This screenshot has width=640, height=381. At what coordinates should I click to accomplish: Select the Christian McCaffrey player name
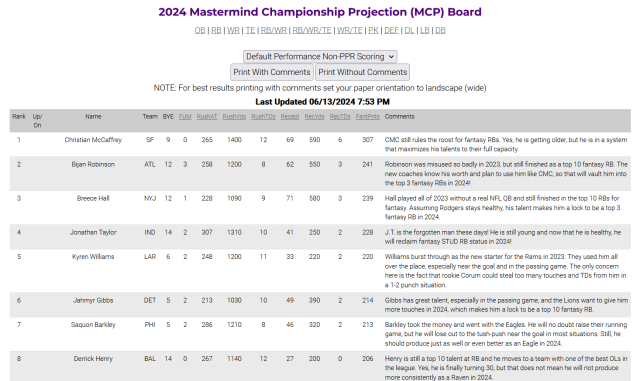click(93, 140)
